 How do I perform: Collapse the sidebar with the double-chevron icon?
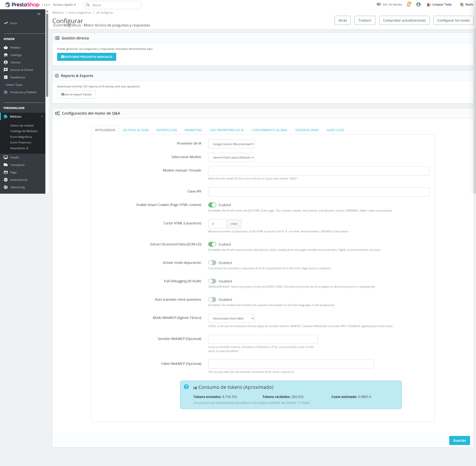39,14
